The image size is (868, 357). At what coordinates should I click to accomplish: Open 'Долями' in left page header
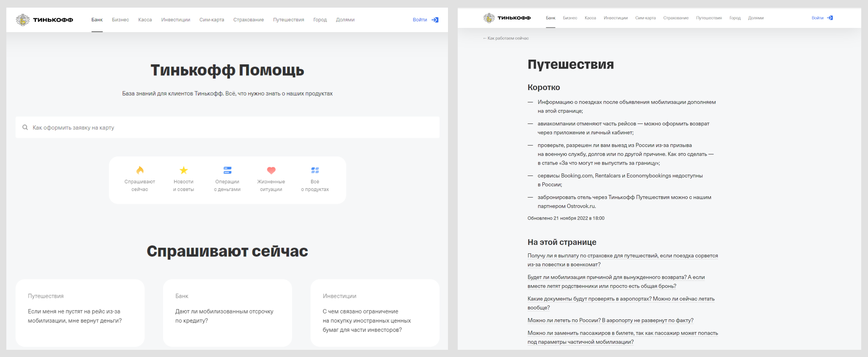345,20
